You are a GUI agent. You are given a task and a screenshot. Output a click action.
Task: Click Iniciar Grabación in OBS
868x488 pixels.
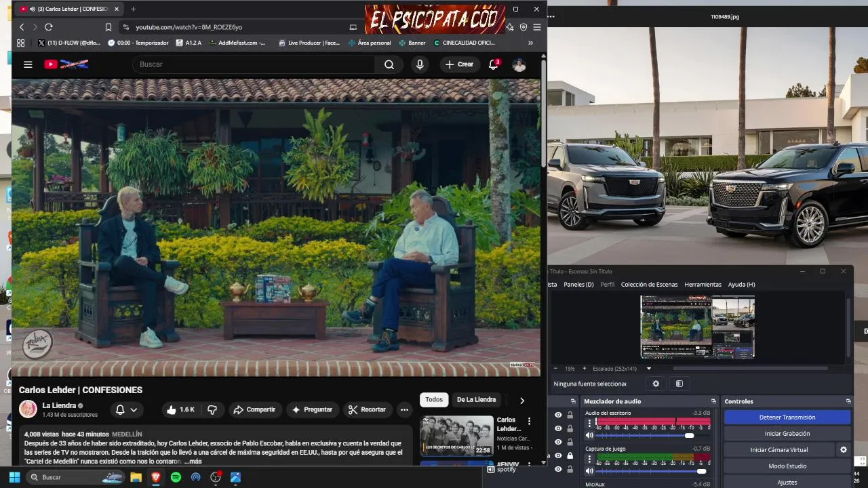click(x=787, y=434)
